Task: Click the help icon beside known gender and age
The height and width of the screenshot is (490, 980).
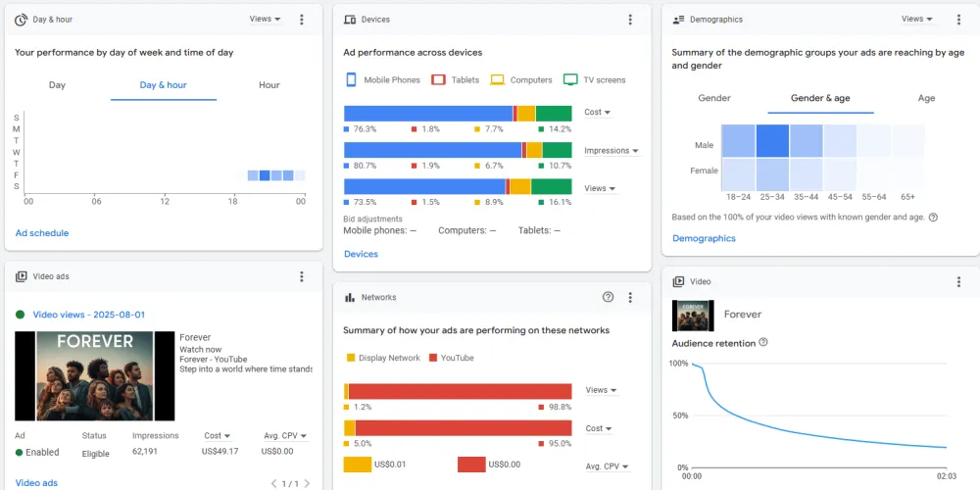Action: point(933,218)
